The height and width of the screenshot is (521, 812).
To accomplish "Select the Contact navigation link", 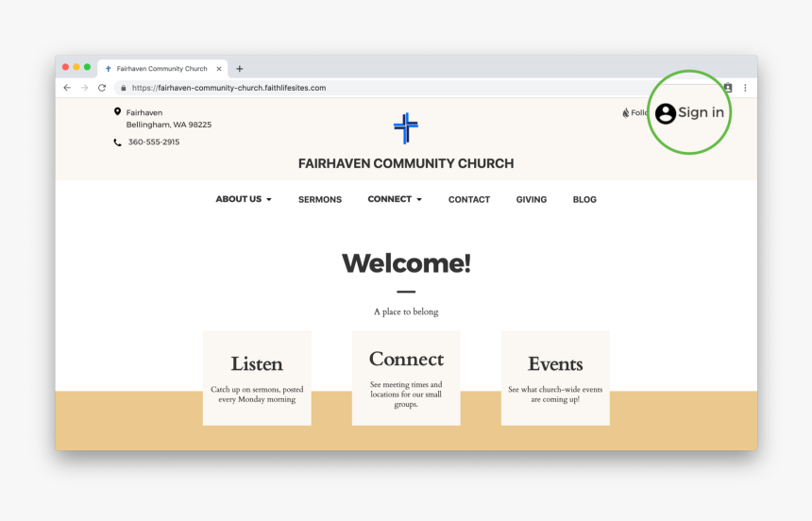I will pos(469,199).
